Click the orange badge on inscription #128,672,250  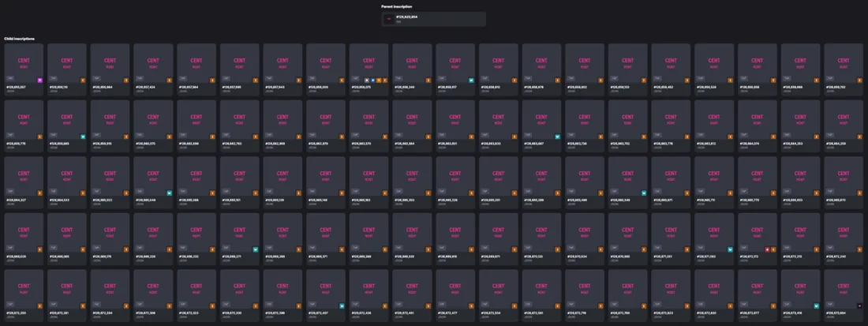coord(40,306)
